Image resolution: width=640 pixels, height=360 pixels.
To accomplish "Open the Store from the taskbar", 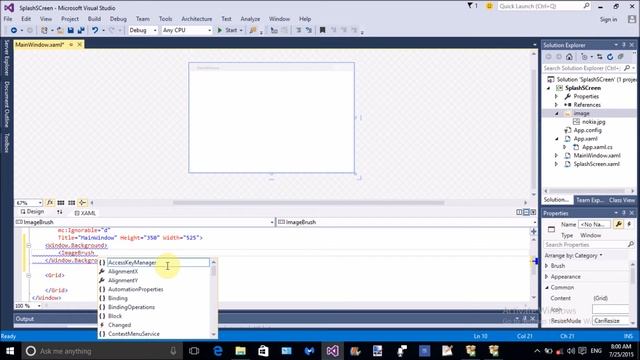I will [263, 351].
